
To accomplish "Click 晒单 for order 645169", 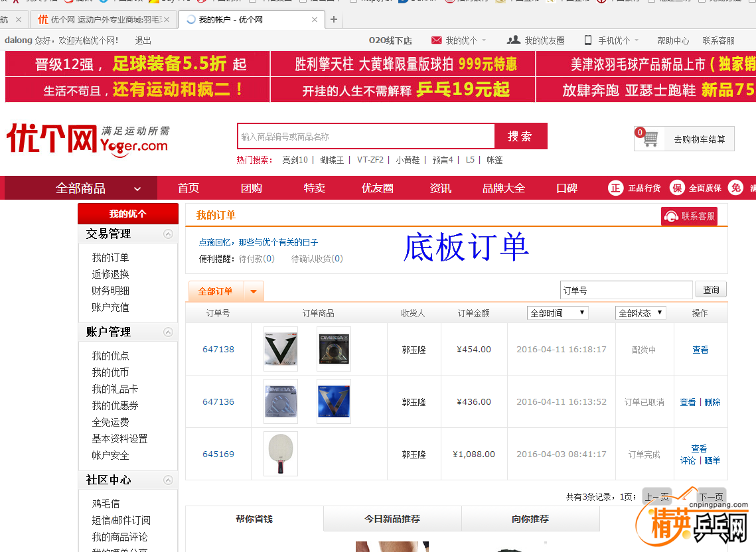I will tap(712, 461).
